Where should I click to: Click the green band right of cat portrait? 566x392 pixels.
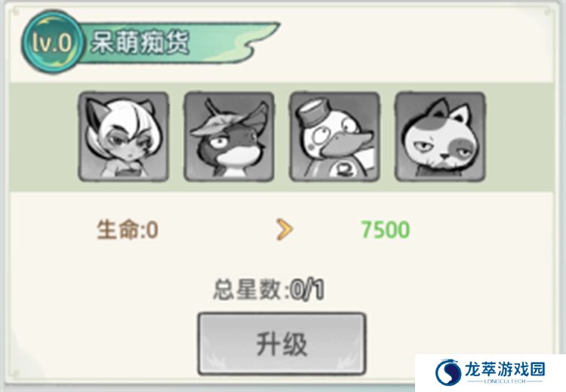point(519,137)
